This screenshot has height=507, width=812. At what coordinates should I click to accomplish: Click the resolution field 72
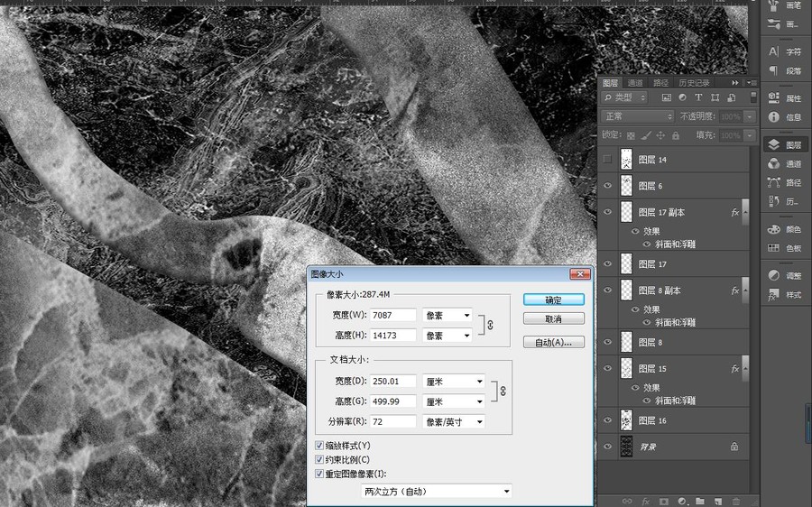[393, 421]
